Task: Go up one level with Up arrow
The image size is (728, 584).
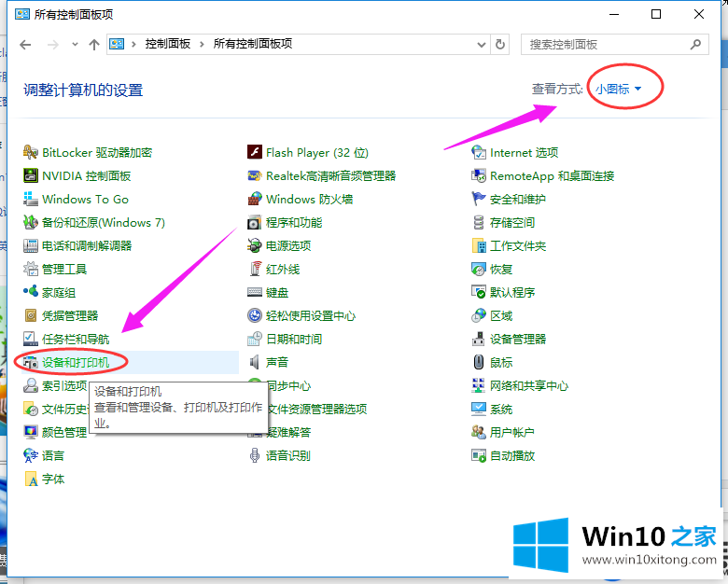Action: pyautogui.click(x=94, y=45)
